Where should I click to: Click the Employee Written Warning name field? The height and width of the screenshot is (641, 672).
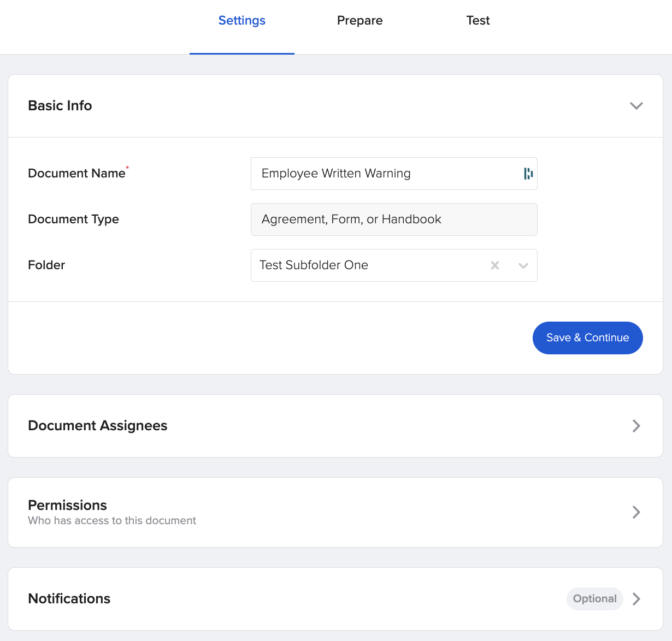pos(382,174)
